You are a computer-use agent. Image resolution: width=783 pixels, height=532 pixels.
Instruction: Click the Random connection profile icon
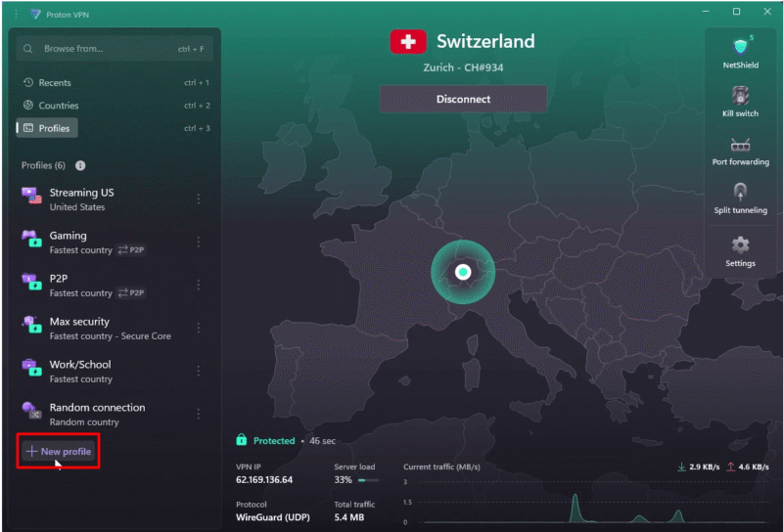point(31,410)
